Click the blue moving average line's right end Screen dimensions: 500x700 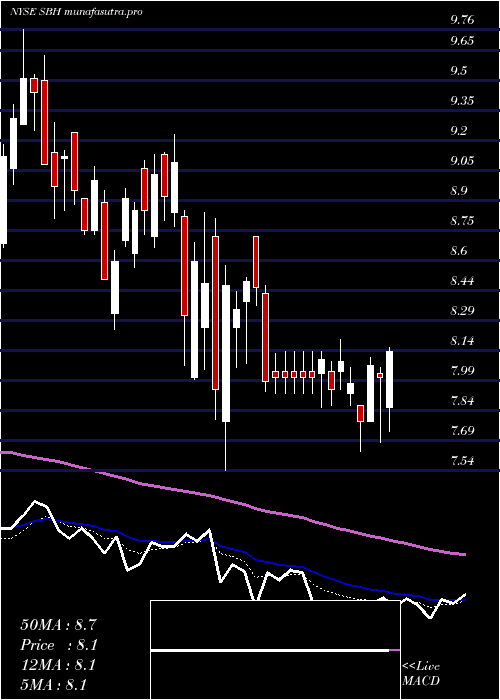coord(464,600)
